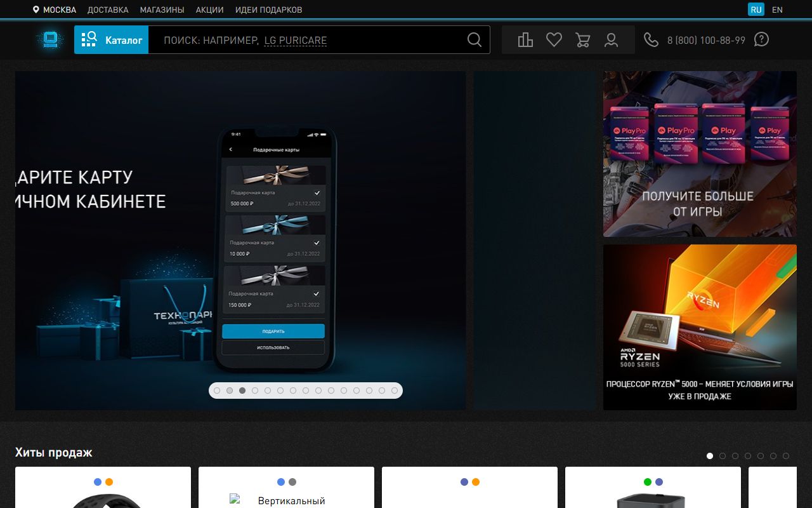Open the Каталог menu button

pos(111,40)
